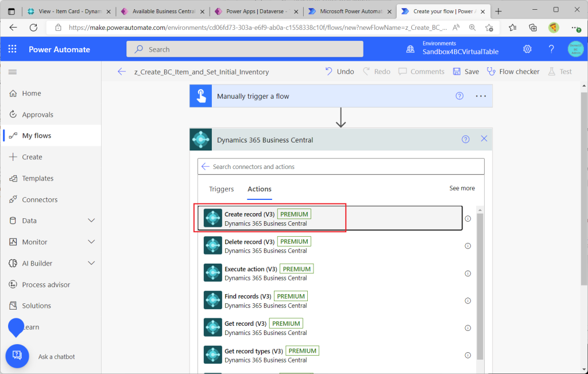
Task: Switch to the Triggers tab
Action: pyautogui.click(x=221, y=189)
